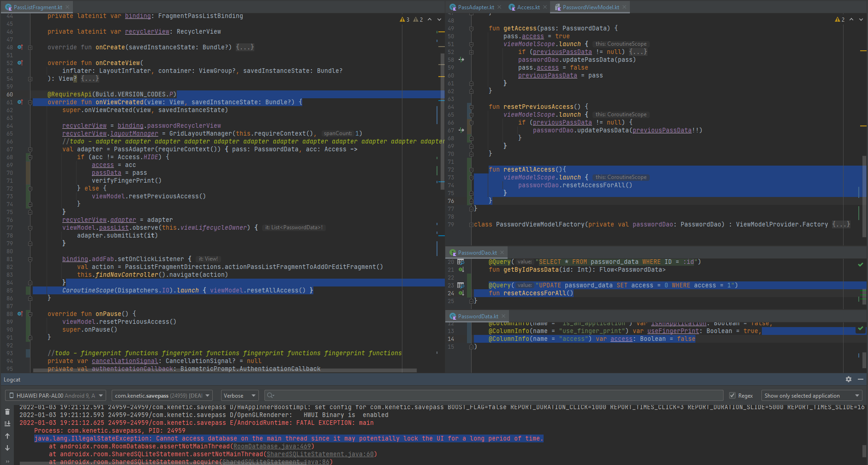Image resolution: width=868 pixels, height=465 pixels.
Task: Expand the folded if block on line 52
Action: (x=638, y=52)
